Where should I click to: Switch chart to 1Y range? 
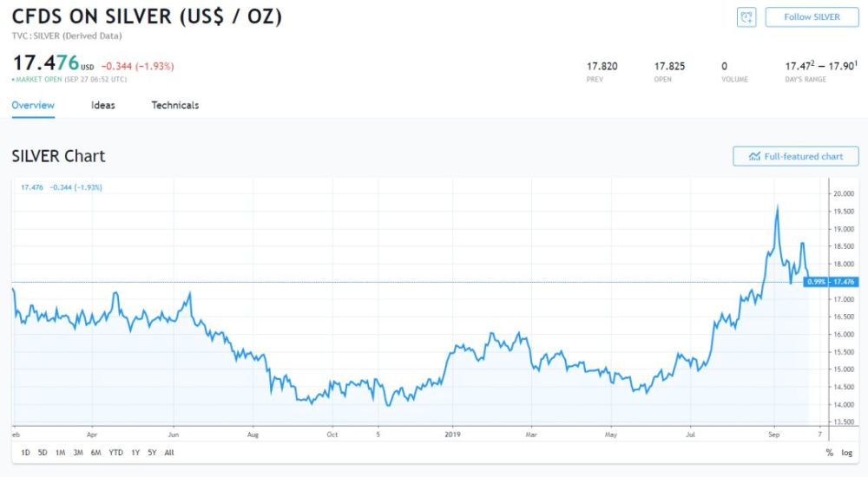coord(135,453)
